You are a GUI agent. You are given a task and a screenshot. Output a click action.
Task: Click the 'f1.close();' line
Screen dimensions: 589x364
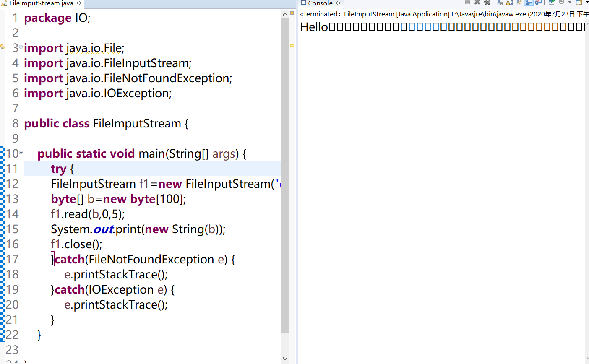[x=76, y=244]
